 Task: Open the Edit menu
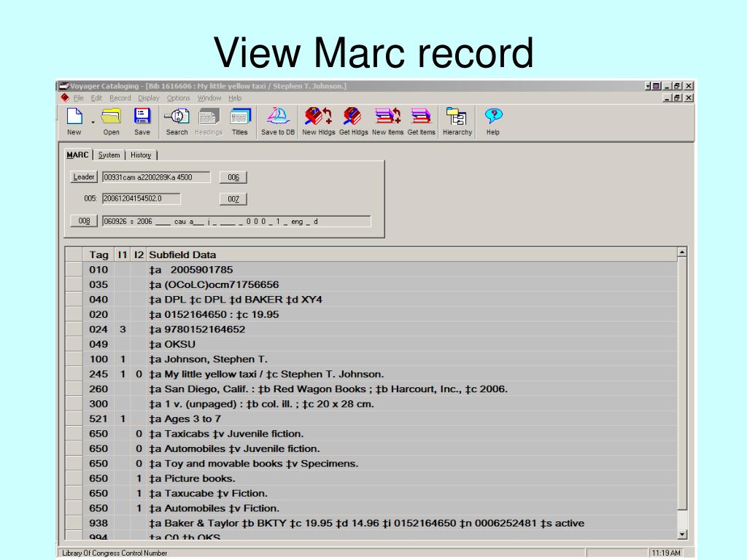point(96,98)
